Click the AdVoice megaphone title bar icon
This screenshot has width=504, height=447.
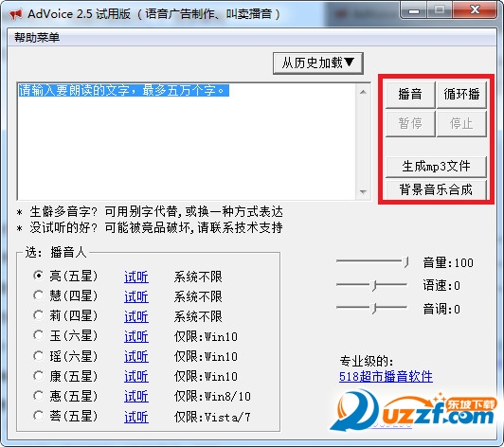15,14
